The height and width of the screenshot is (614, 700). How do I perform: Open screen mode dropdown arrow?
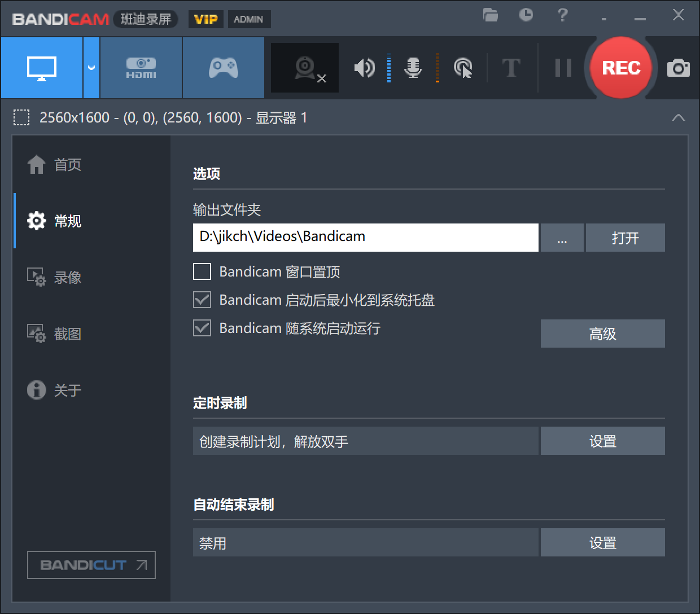point(91,68)
